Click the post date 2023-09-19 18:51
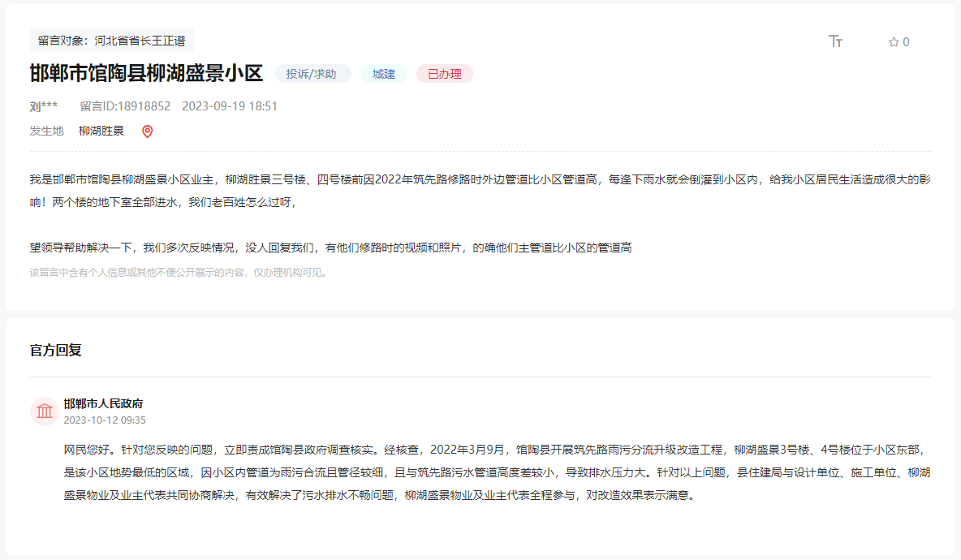 click(x=230, y=106)
